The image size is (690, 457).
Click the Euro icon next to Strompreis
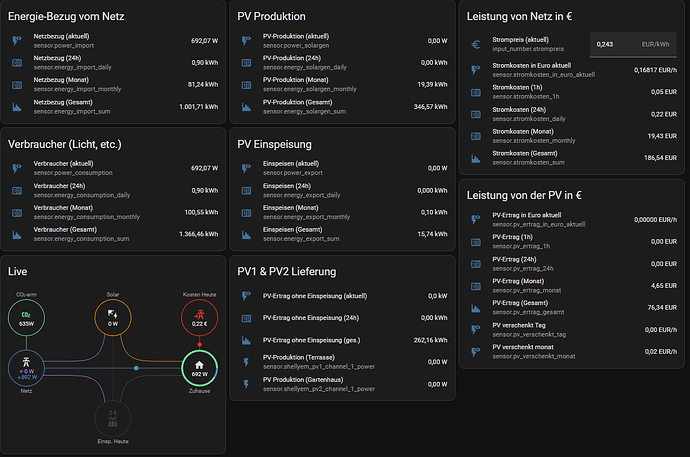[476, 44]
